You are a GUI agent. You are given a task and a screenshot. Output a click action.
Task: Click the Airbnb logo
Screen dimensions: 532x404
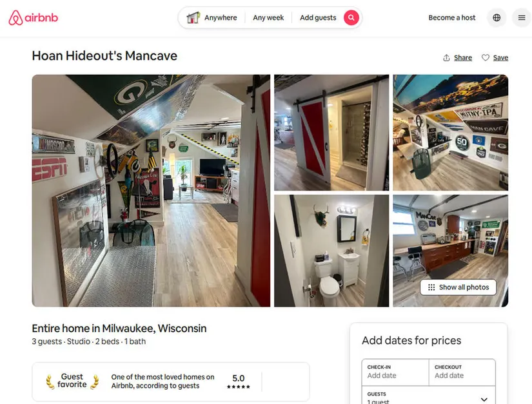(34, 17)
